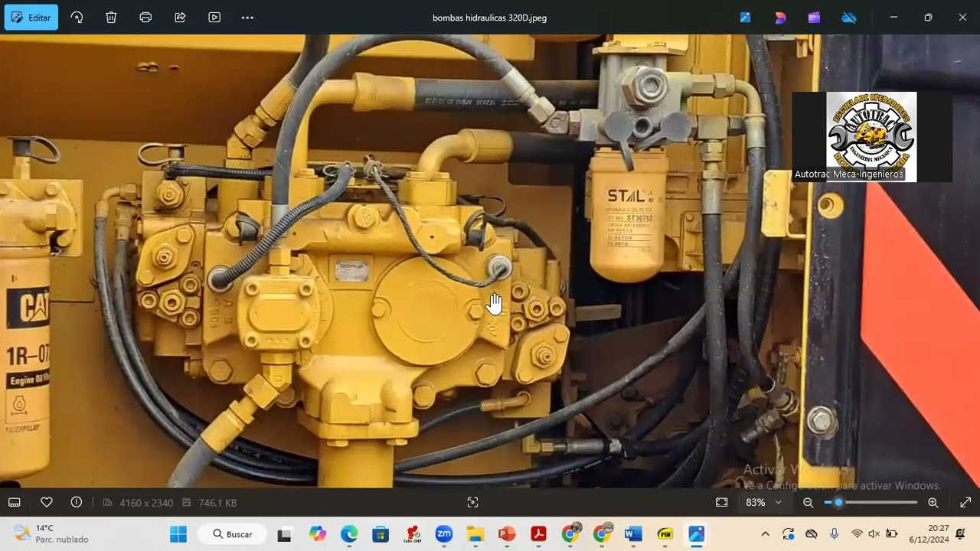The height and width of the screenshot is (551, 980).
Task: Show file info with info icon
Action: pyautogui.click(x=77, y=503)
